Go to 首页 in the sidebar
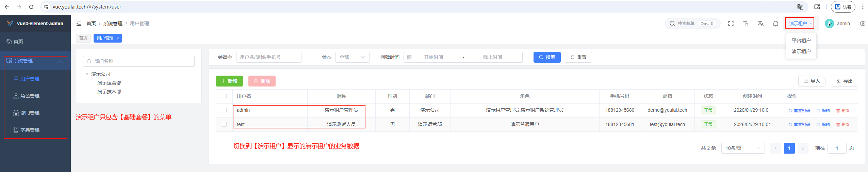Screen dimensions: 868x172 (35, 42)
